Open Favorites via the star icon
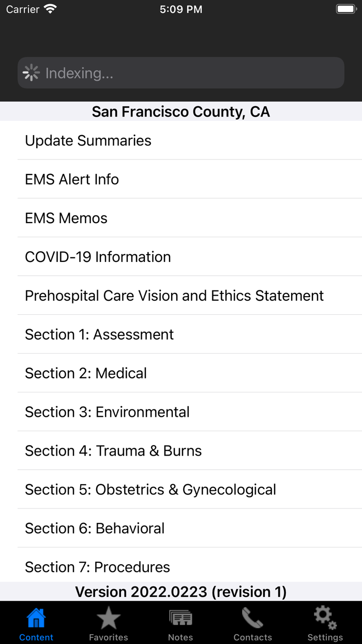This screenshot has width=362, height=644. tap(108, 616)
